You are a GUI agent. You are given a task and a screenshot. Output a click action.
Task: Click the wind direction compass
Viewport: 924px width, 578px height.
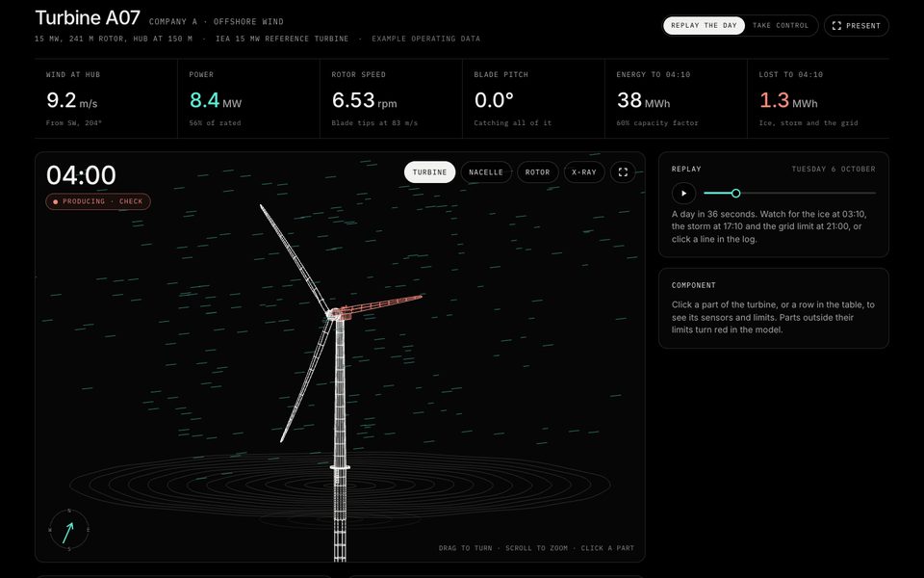click(69, 530)
